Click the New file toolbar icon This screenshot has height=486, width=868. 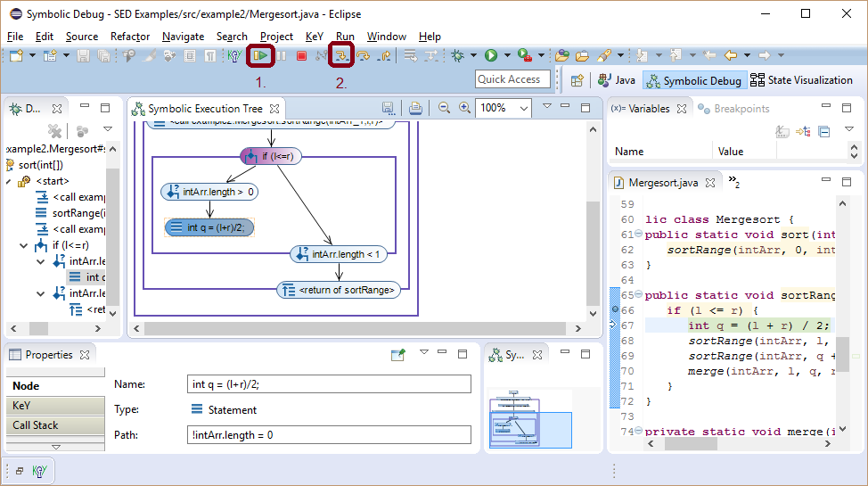click(x=16, y=55)
